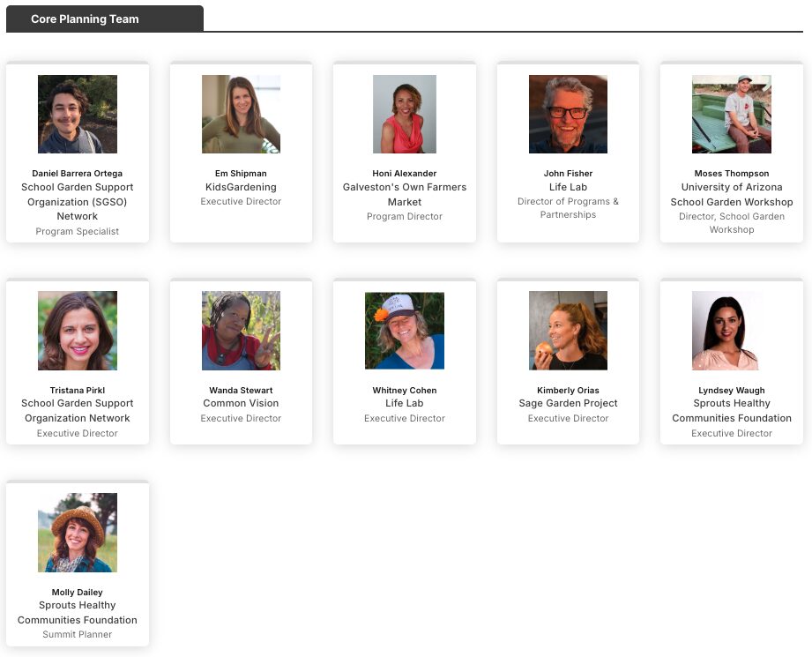This screenshot has height=657, width=812.
Task: Click Wanda Stewart's profile image
Action: point(241,331)
